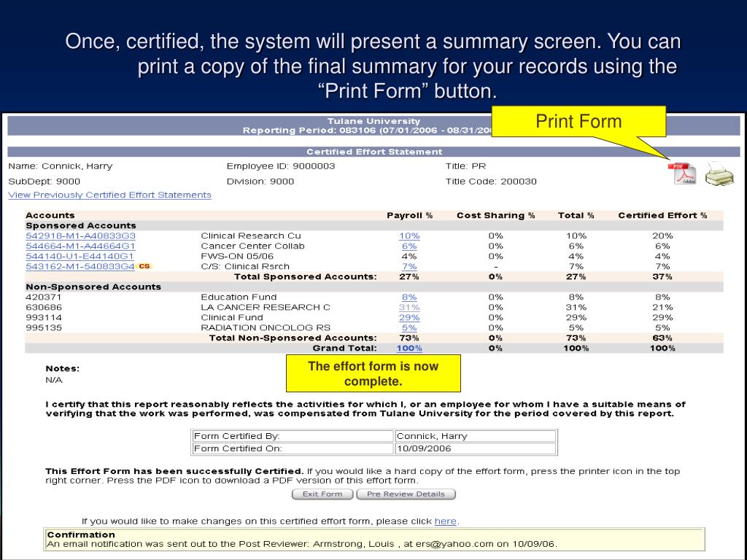The image size is (747, 560).
Task: Select non-sponsored account number 993114
Action: [x=44, y=318]
